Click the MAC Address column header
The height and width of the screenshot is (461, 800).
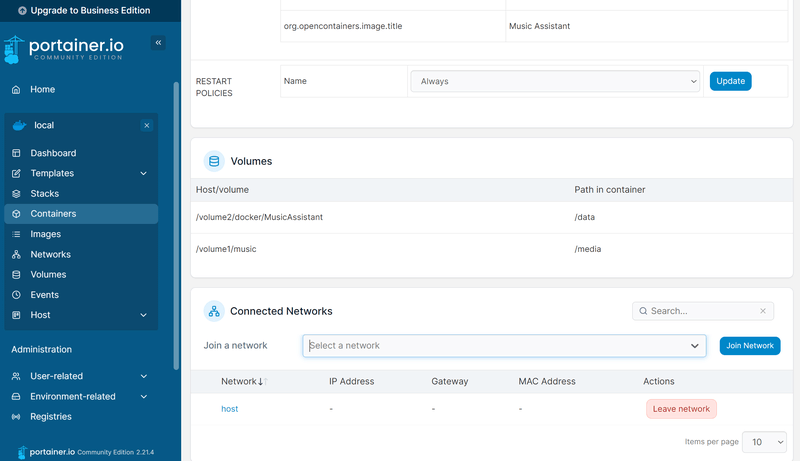(547, 381)
